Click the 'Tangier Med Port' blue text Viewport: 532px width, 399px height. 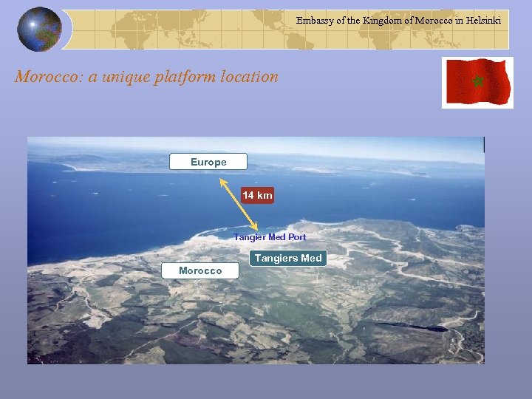pos(270,237)
